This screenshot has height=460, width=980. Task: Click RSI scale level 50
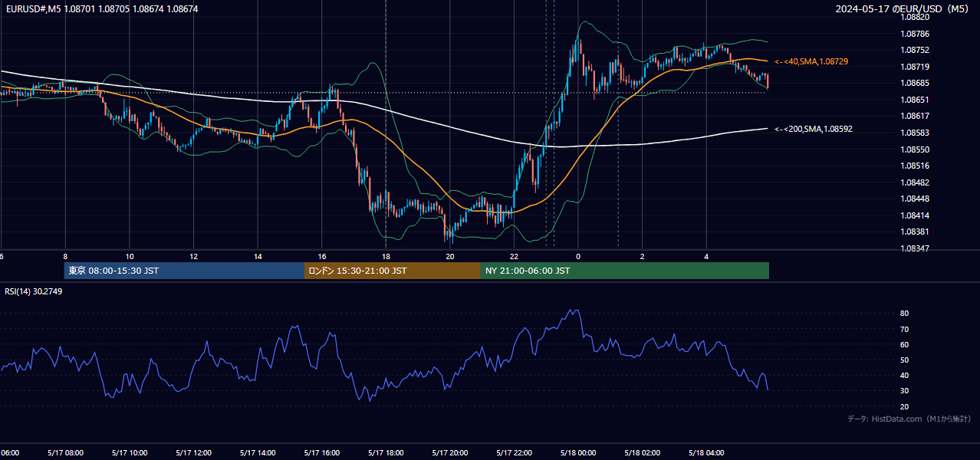tap(905, 360)
